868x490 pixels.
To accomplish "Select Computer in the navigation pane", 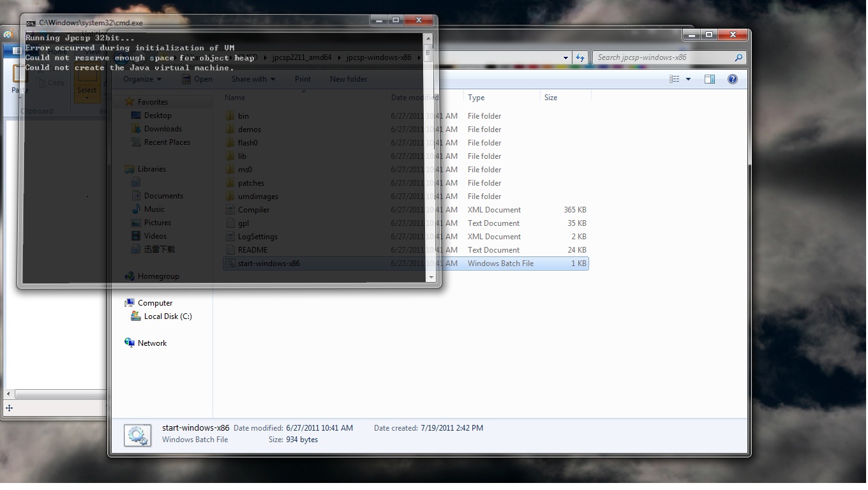I will [155, 303].
